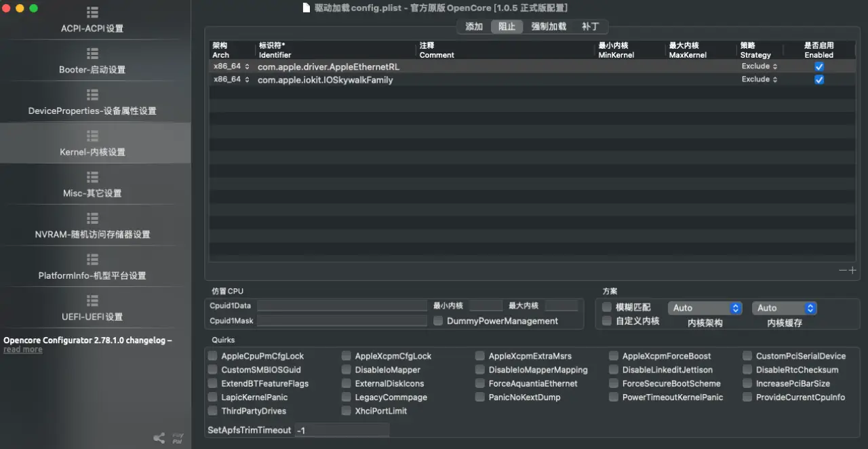This screenshot has height=449, width=868.
Task: Open the kernel architecture Auto dropdown
Action: pyautogui.click(x=705, y=308)
